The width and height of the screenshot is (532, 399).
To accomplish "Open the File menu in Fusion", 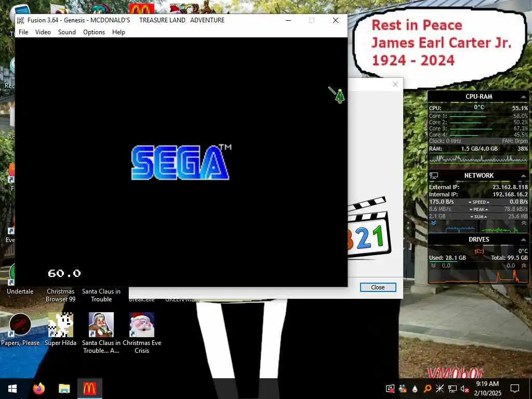I will click(23, 32).
